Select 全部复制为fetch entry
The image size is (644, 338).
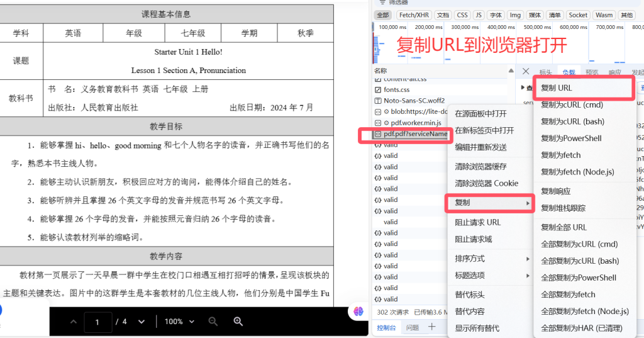[585, 295]
